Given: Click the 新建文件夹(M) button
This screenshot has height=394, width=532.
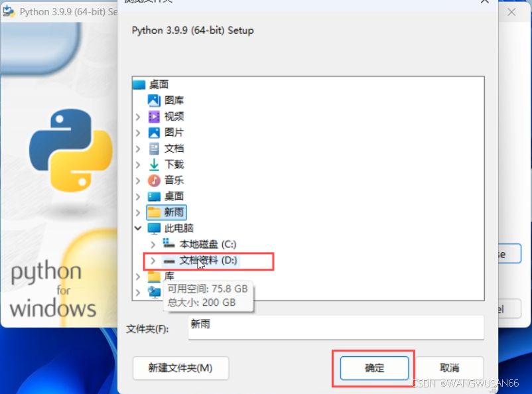Looking at the screenshot, I should [181, 368].
